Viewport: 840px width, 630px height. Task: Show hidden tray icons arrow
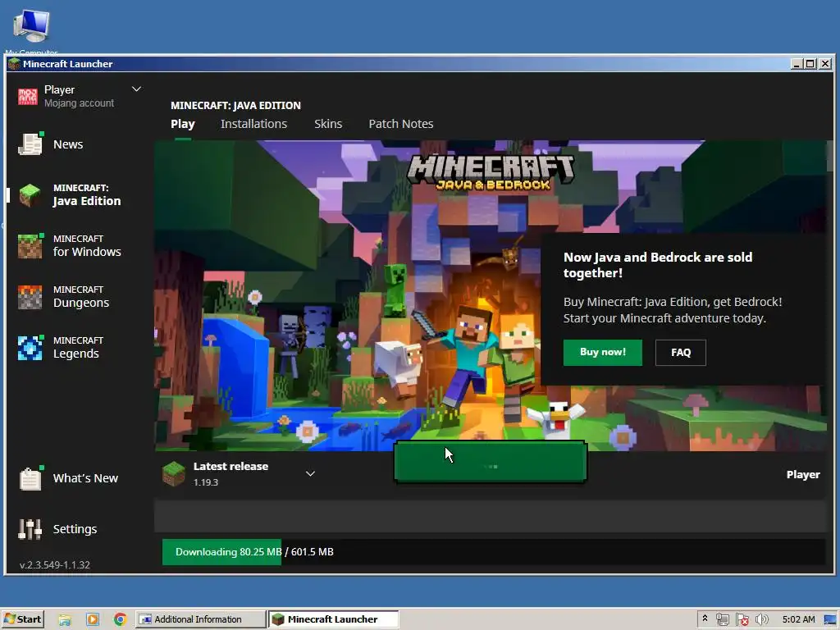coord(705,619)
